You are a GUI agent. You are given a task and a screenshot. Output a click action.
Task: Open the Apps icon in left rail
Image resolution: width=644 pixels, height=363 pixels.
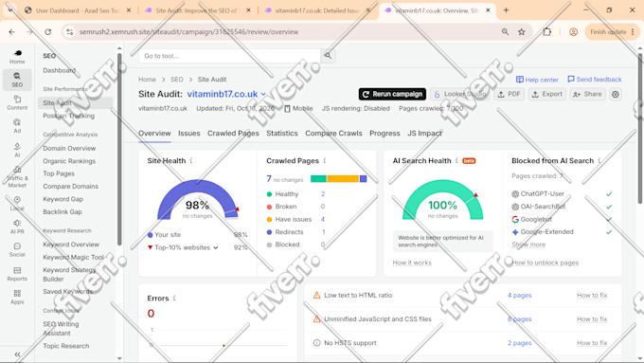tap(17, 297)
